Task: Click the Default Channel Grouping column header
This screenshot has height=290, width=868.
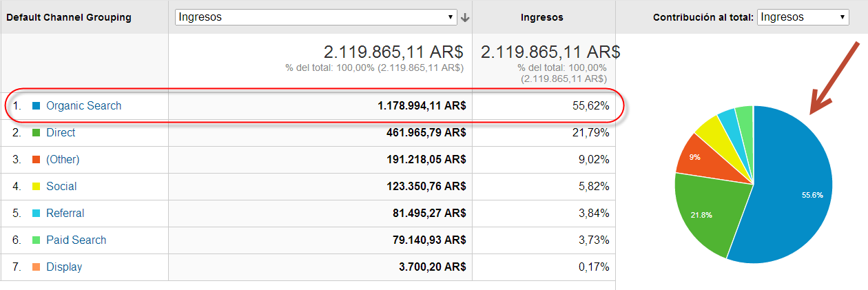Action: pyautogui.click(x=69, y=17)
